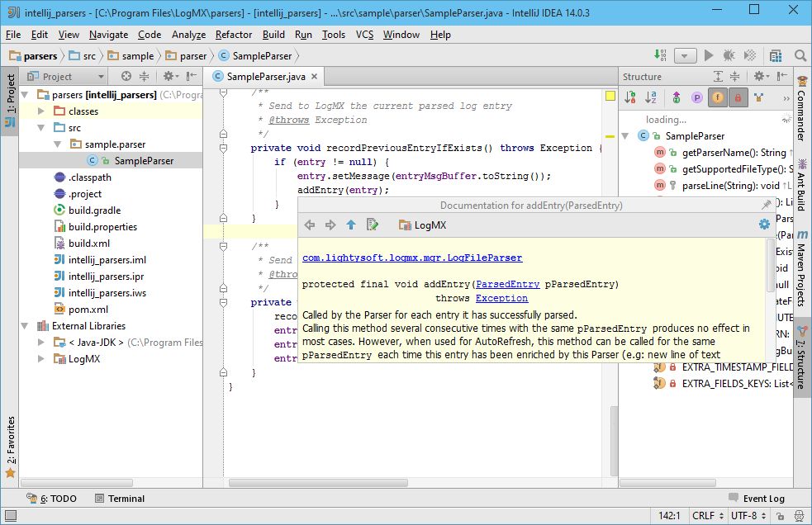Show more Structure toolbar items chevron
The height and width of the screenshot is (525, 812).
coord(786,98)
